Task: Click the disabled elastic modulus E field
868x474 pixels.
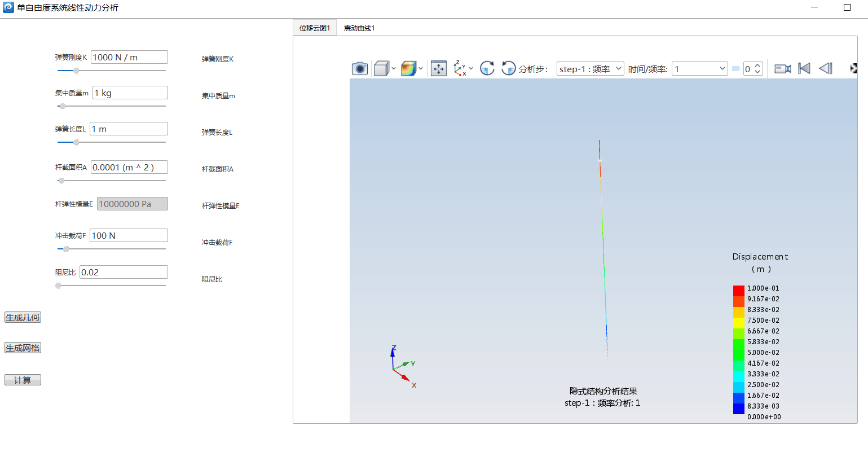Action: tap(133, 204)
